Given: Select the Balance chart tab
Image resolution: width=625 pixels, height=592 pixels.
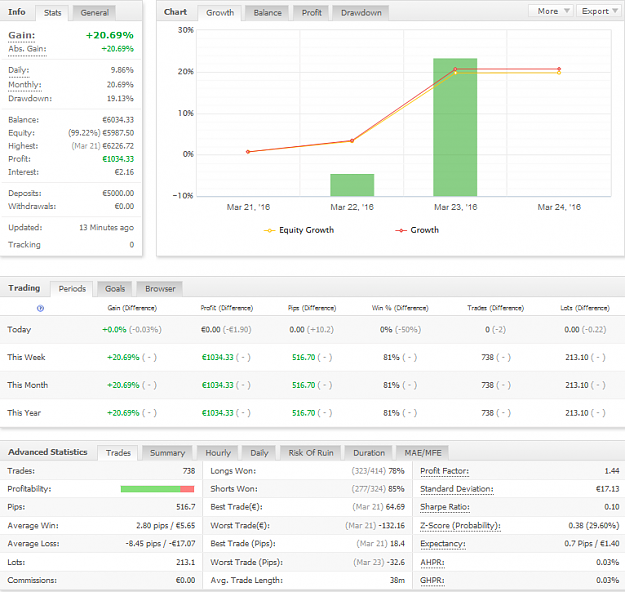Looking at the screenshot, I should [267, 13].
